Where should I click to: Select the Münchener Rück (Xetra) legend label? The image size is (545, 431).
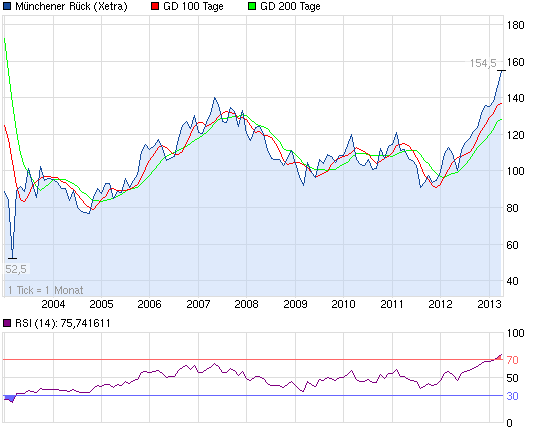pos(71,6)
